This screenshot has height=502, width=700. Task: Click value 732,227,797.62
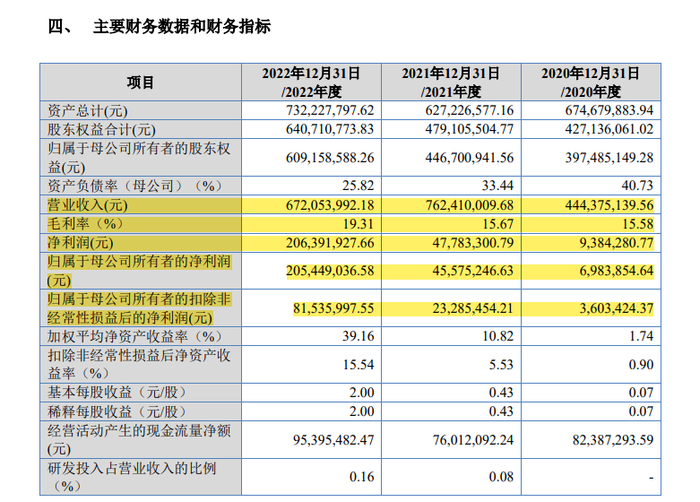tap(330, 110)
